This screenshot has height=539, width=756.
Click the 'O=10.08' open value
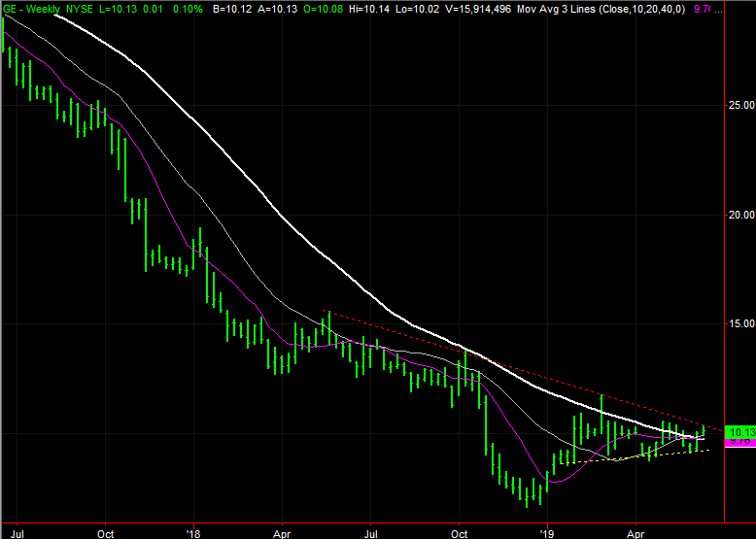(324, 9)
